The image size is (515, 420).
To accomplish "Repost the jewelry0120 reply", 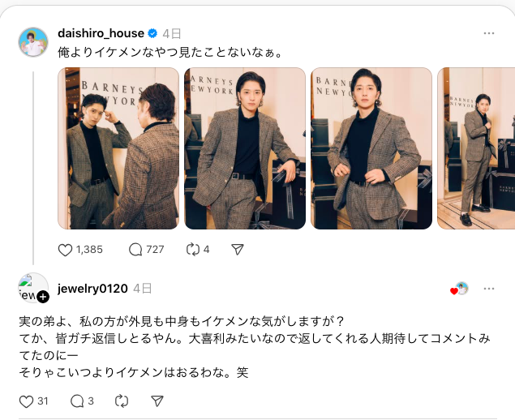I will (x=122, y=401).
